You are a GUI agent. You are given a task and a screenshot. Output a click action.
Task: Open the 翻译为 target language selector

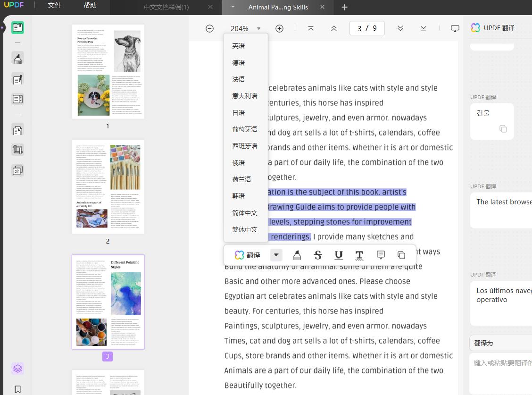[500, 343]
